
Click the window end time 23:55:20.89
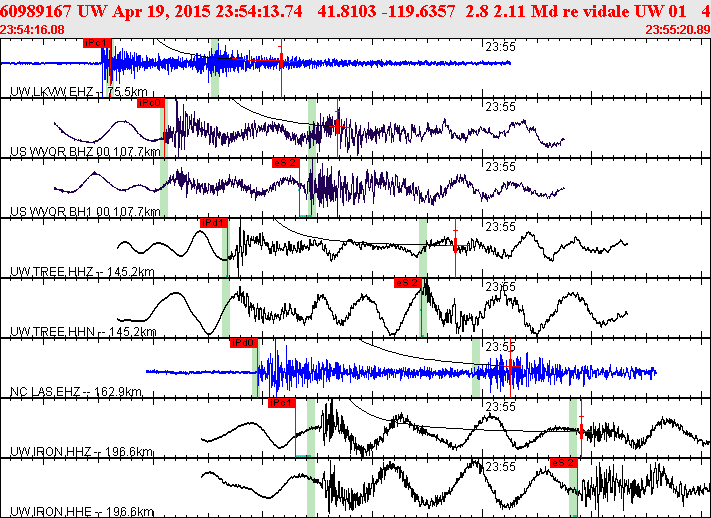click(678, 30)
